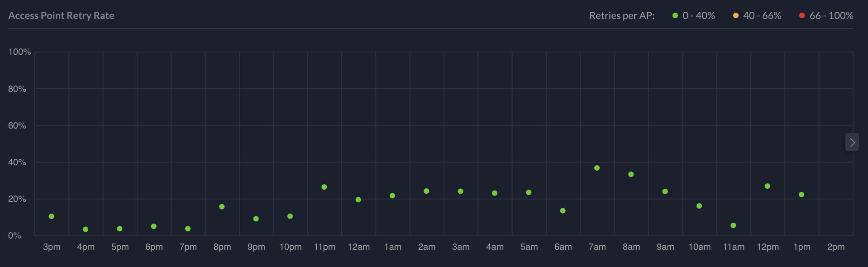Click the 8pm retry rate dot
This screenshot has height=267, width=868.
pyautogui.click(x=222, y=207)
